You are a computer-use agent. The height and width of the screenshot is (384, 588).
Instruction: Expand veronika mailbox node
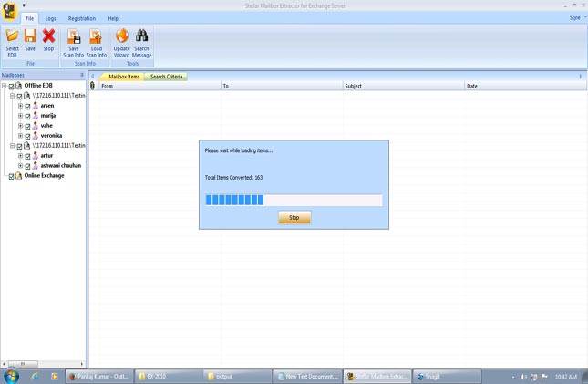click(x=20, y=136)
